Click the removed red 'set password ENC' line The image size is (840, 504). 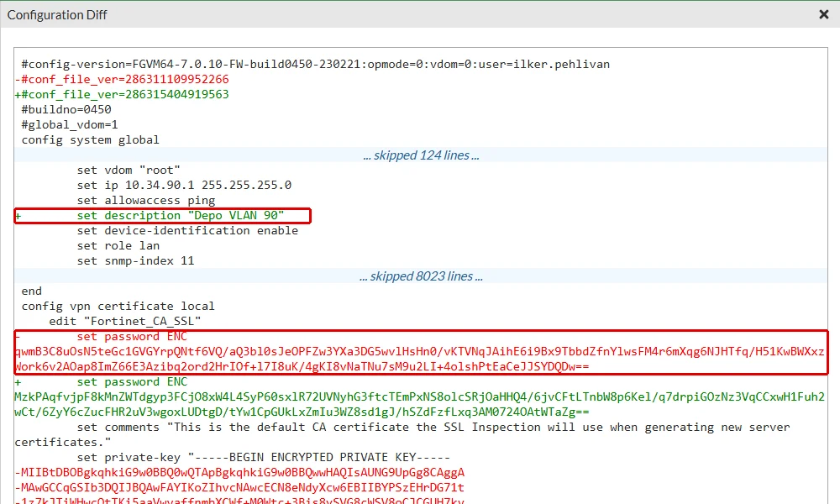132,337
